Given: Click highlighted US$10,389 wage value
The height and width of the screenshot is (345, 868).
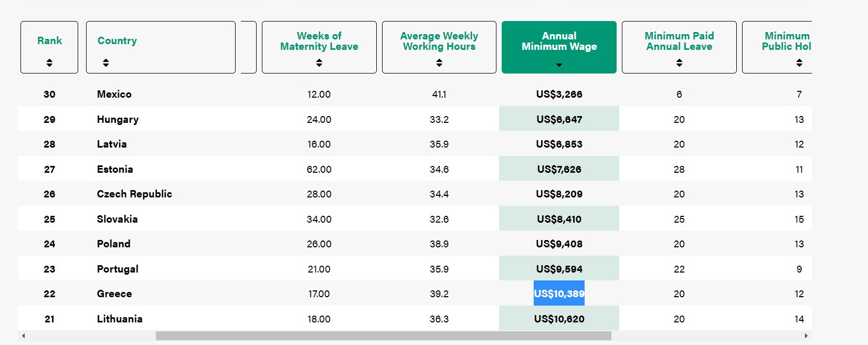Looking at the screenshot, I should [559, 294].
